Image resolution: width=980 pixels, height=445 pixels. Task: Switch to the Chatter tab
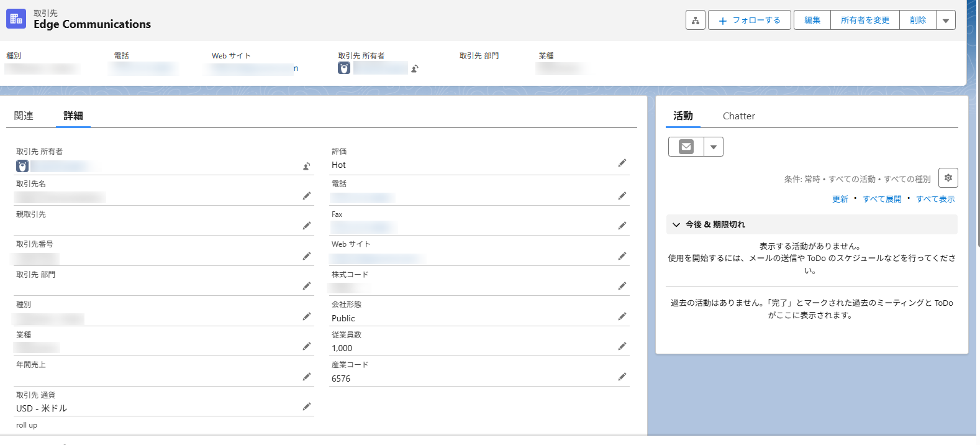[739, 116]
